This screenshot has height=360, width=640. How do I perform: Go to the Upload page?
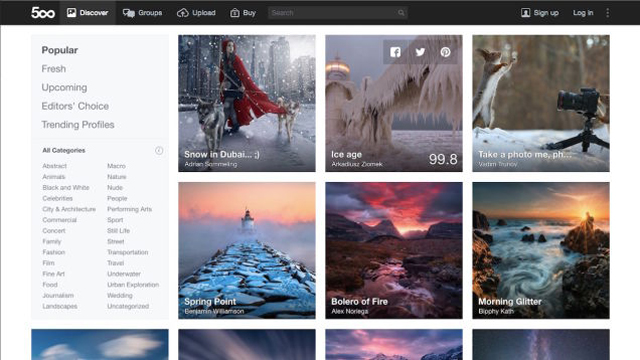(x=196, y=13)
